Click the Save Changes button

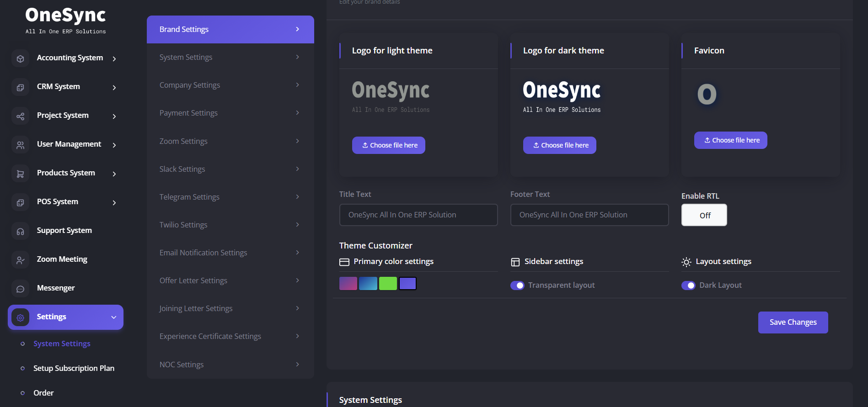(x=793, y=322)
